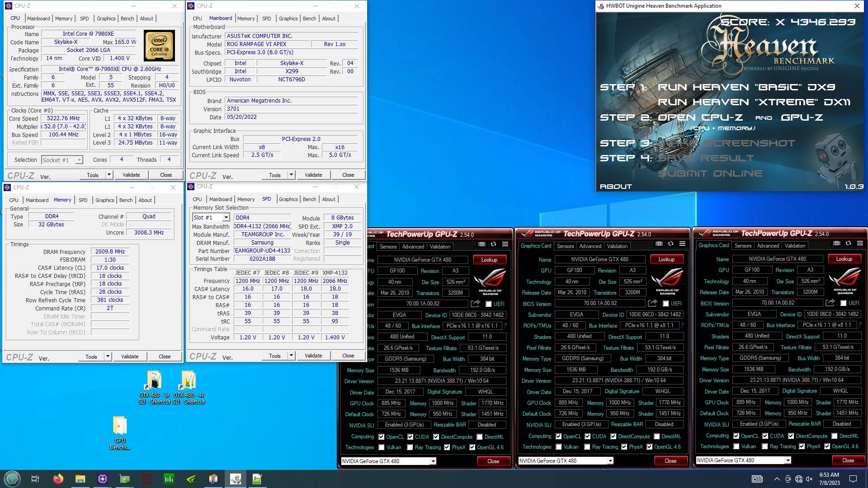Screen dimensions: 868x488
Task: Open Task View from the taskbar
Action: pyautogui.click(x=35, y=479)
